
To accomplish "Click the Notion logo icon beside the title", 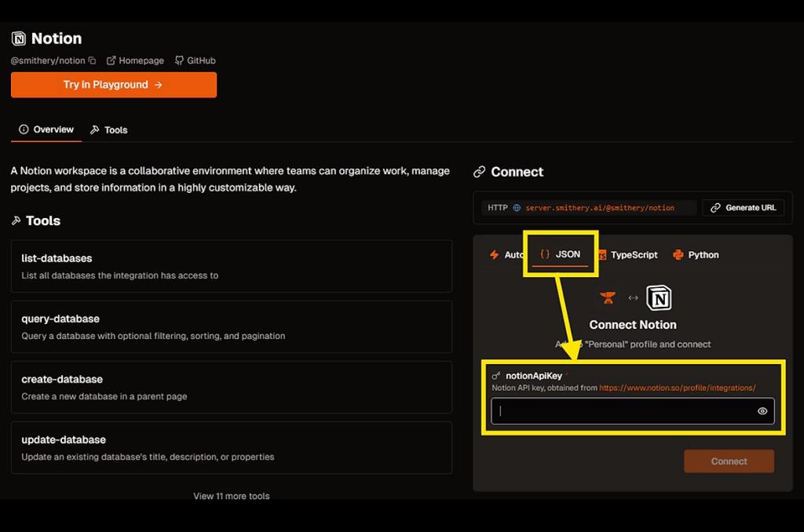I will pyautogui.click(x=19, y=38).
